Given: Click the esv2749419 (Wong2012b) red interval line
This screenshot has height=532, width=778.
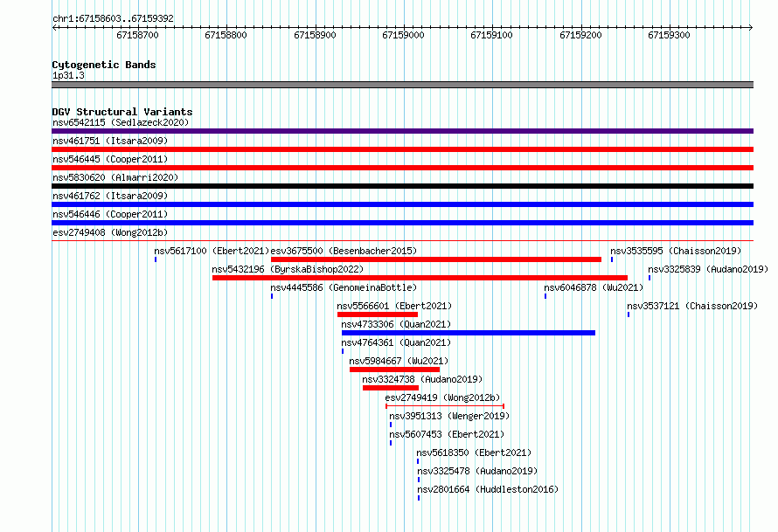Looking at the screenshot, I should (x=445, y=406).
